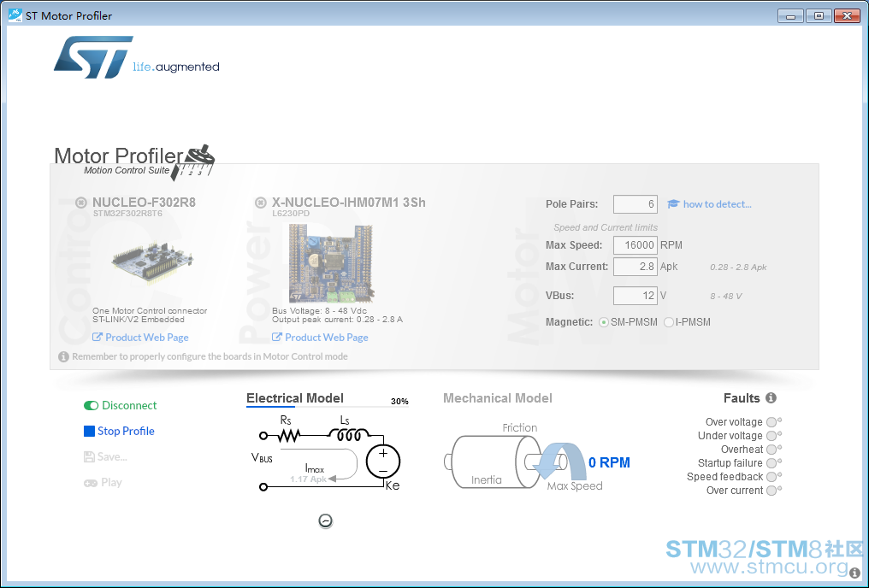Click the circular minus icon below the circuit
869x588 pixels.
(x=325, y=521)
